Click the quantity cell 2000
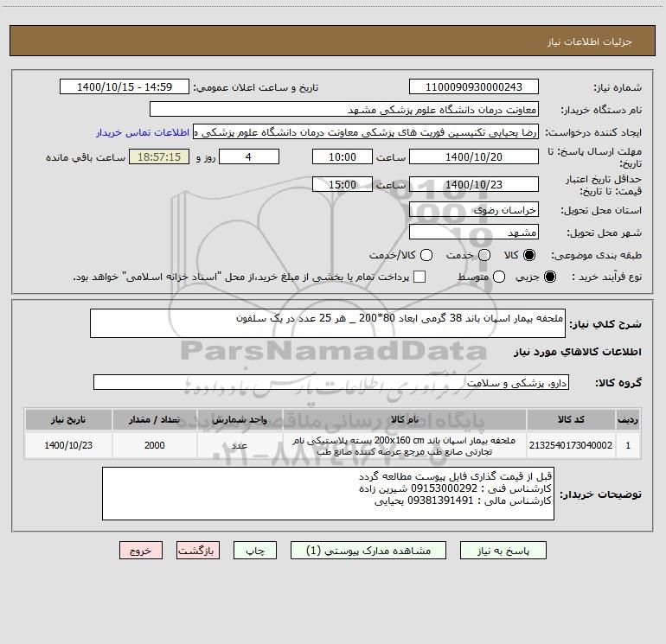The width and height of the screenshot is (666, 644). (154, 445)
